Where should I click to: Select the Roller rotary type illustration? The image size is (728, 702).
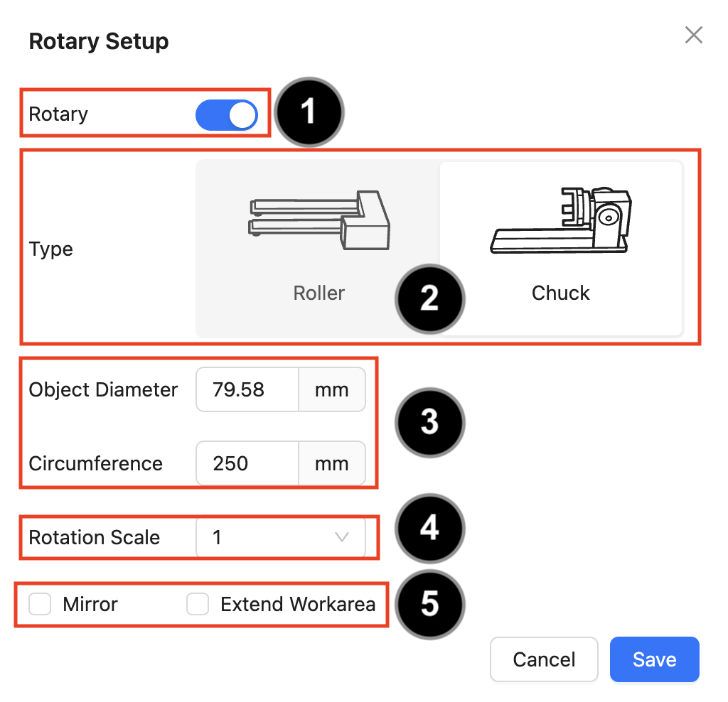tap(319, 220)
